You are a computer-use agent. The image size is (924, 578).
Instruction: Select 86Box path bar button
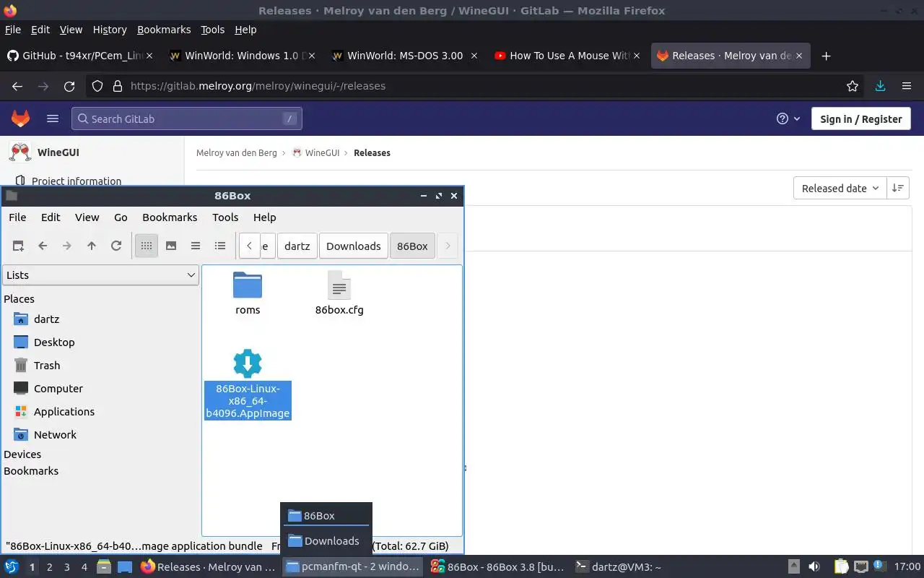point(412,246)
